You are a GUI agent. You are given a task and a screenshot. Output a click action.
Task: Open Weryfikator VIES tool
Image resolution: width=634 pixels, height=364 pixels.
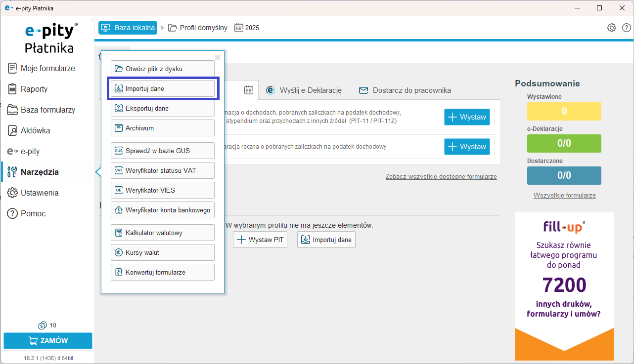click(162, 190)
